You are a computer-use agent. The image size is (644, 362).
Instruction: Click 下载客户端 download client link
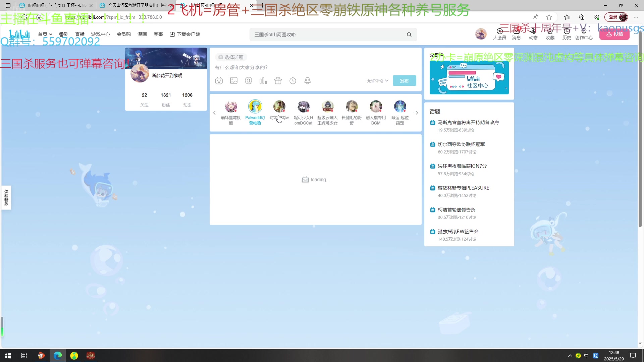(x=185, y=34)
